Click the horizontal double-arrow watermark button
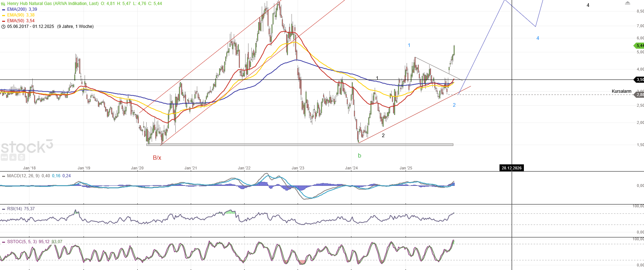 (4, 157)
